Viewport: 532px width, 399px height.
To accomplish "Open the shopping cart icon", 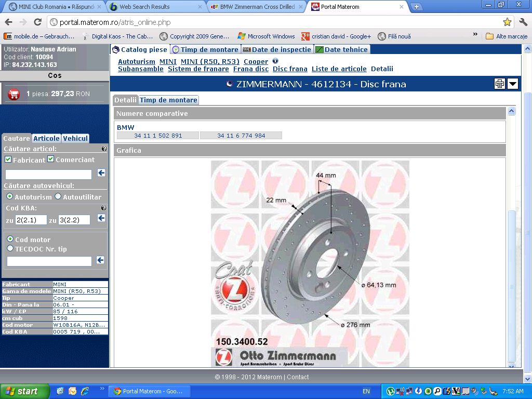I will tap(14, 94).
